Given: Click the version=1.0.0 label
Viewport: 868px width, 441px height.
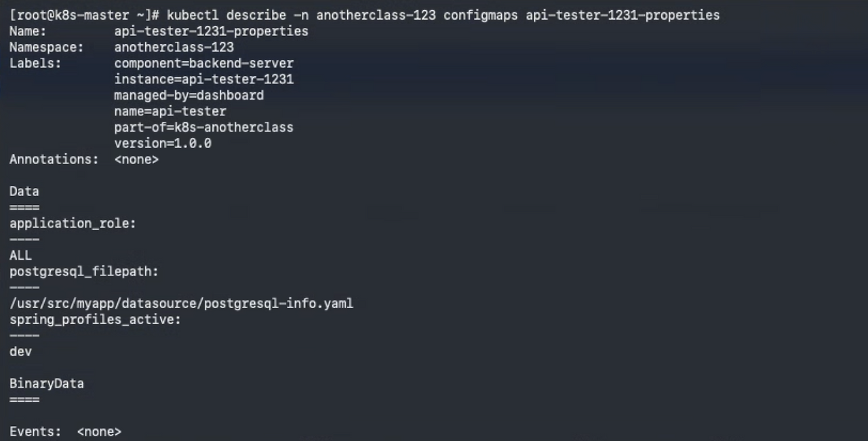Looking at the screenshot, I should pyautogui.click(x=163, y=143).
